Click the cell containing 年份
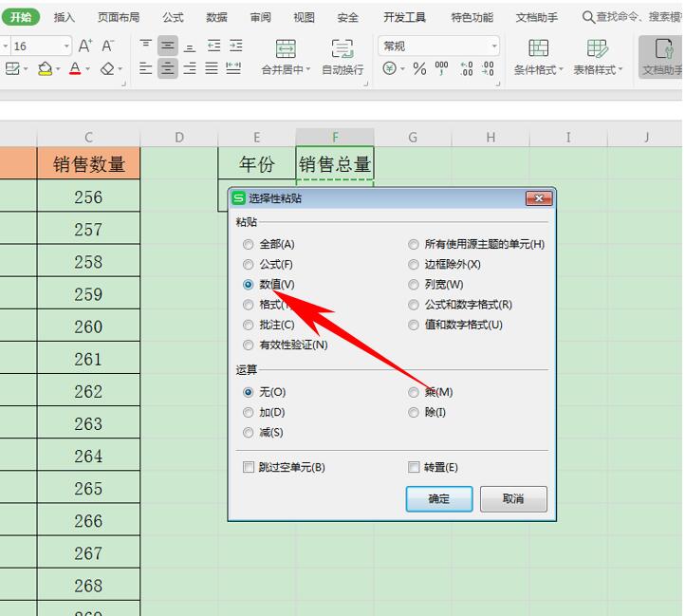Screen dimensions: 685x616 (257, 163)
